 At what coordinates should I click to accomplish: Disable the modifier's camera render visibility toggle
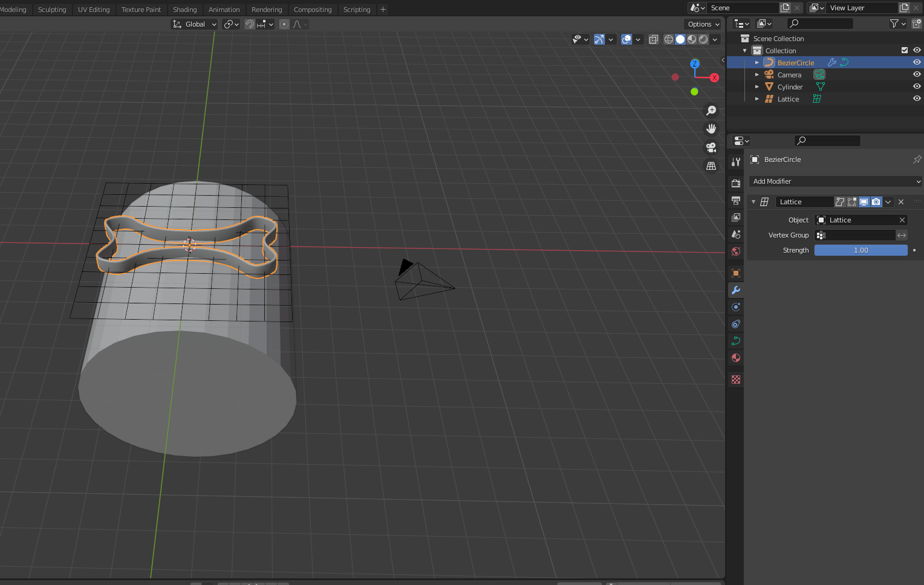[x=876, y=201]
